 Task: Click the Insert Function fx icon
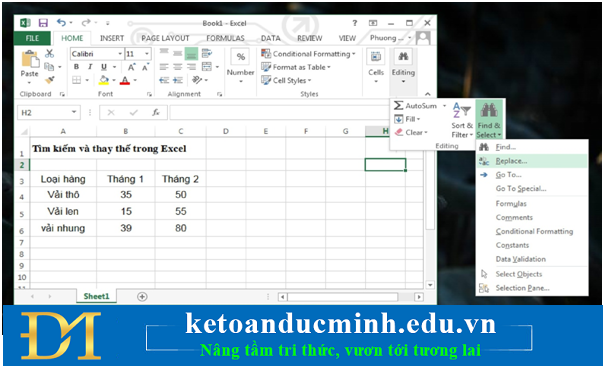pos(156,112)
